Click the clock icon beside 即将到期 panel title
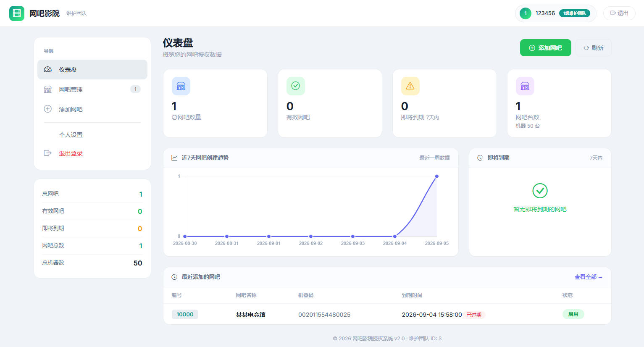 coord(480,158)
